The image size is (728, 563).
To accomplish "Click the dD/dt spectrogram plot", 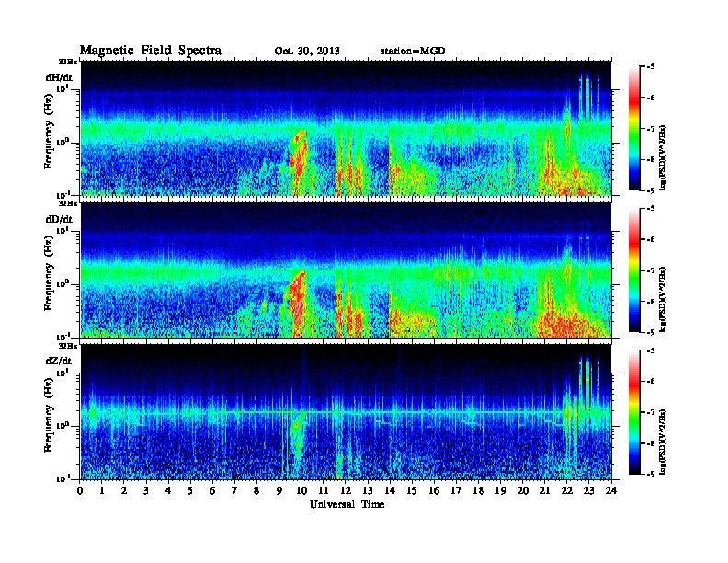I will 346,270.
